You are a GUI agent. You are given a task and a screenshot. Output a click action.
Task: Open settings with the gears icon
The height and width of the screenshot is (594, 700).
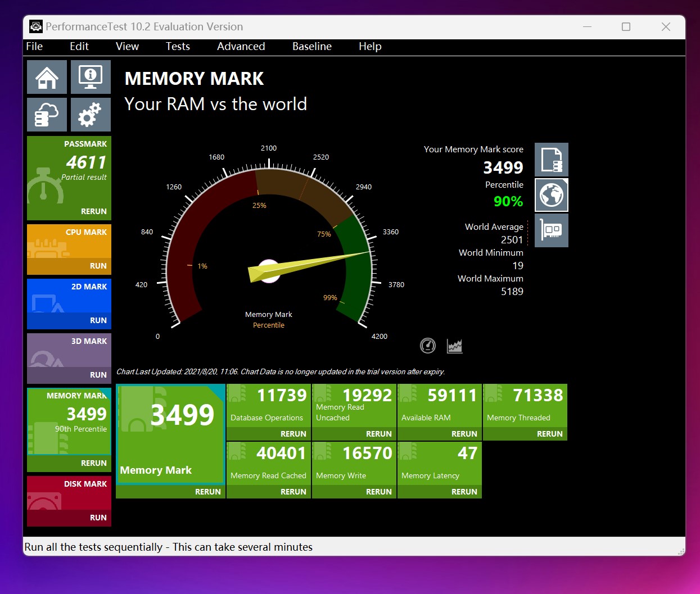pos(91,115)
